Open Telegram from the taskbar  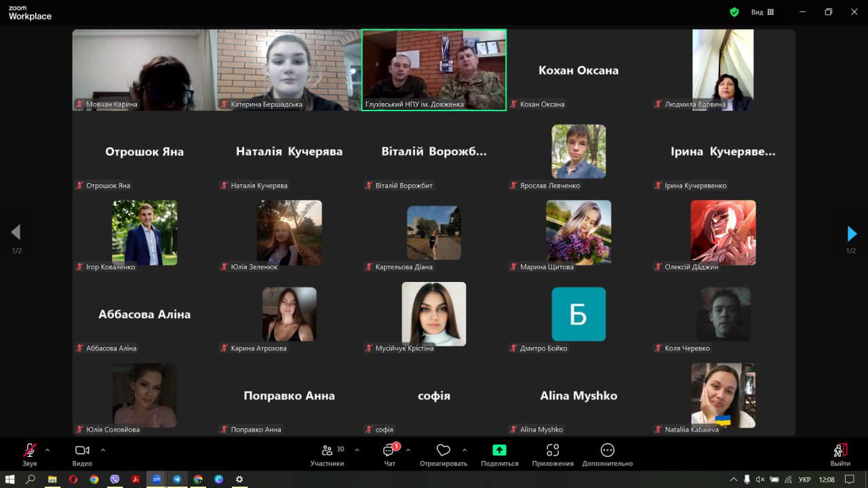click(x=177, y=479)
